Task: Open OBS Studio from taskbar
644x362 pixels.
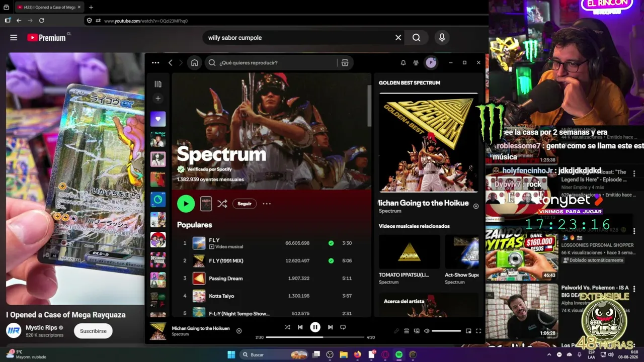Action: click(330, 354)
